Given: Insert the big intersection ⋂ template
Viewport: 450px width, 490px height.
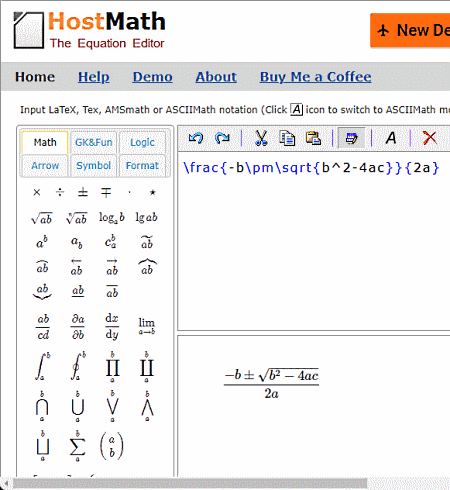Looking at the screenshot, I should point(42,406).
